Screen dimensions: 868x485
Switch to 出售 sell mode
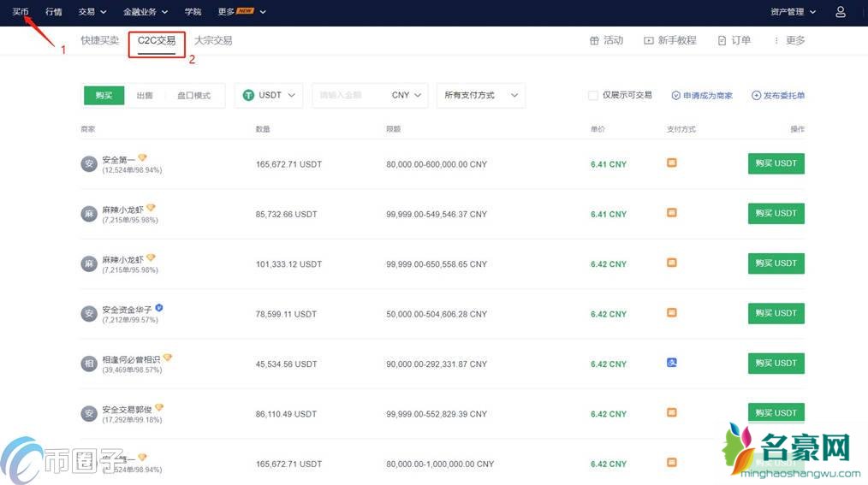coord(145,96)
